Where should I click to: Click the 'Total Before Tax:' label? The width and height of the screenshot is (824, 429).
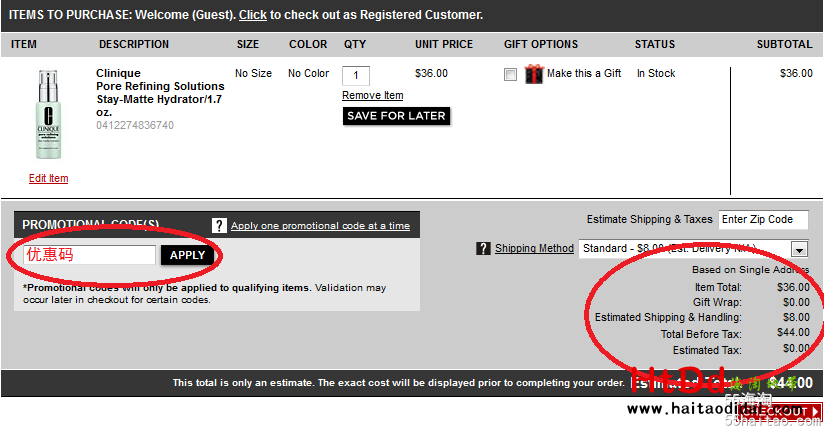tap(701, 334)
